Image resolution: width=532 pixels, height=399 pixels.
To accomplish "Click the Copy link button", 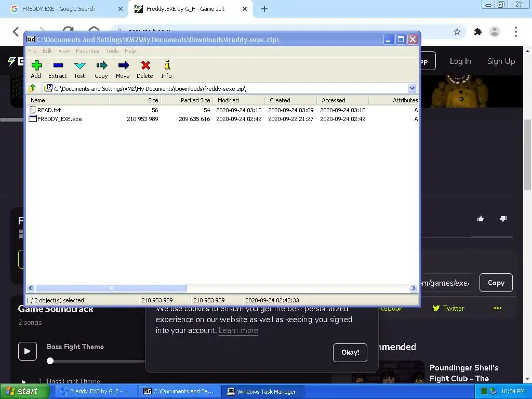I will coord(496,283).
